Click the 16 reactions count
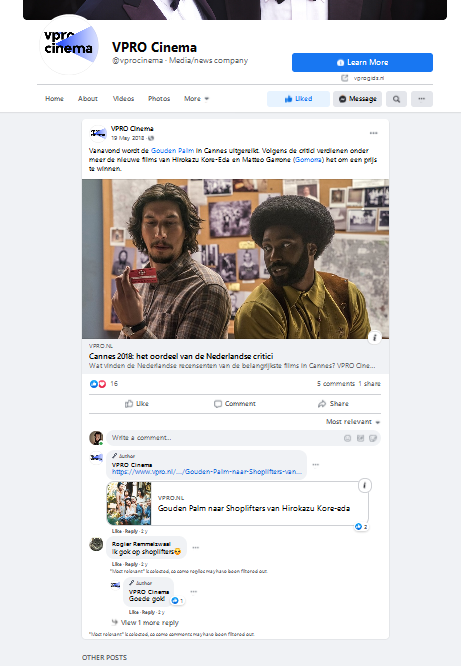 (114, 384)
